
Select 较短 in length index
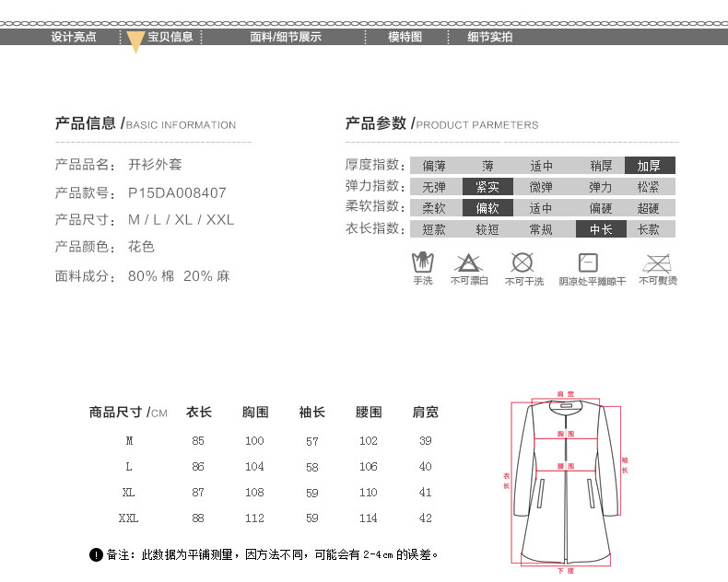[x=487, y=229]
